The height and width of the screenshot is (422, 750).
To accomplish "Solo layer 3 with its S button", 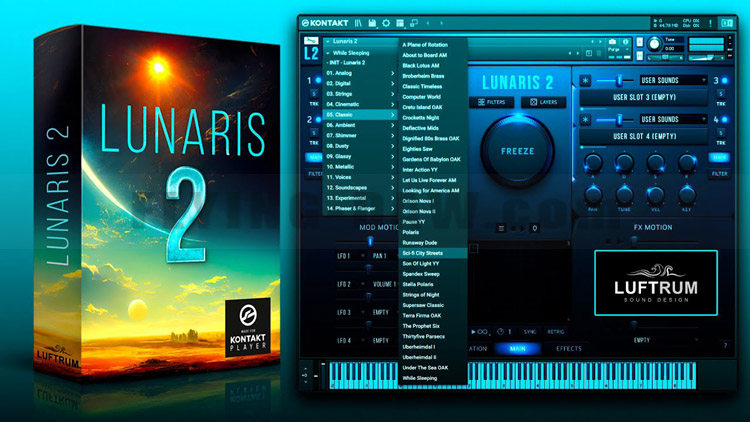I will (x=721, y=93).
